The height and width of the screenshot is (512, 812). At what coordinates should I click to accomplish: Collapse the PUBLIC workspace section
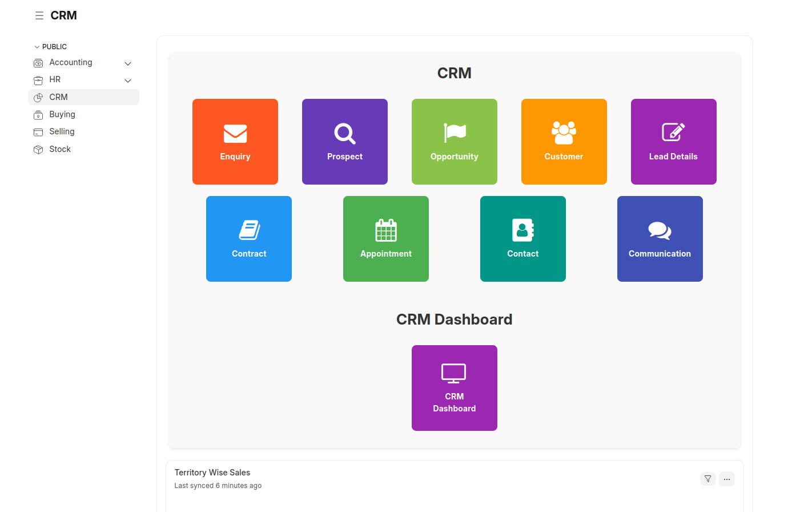[36, 46]
